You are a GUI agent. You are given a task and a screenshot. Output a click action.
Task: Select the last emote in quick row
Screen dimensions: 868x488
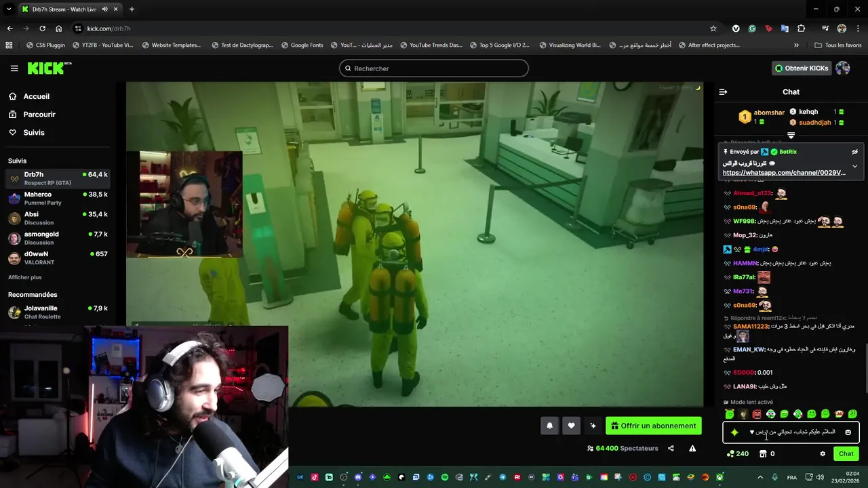(852, 414)
